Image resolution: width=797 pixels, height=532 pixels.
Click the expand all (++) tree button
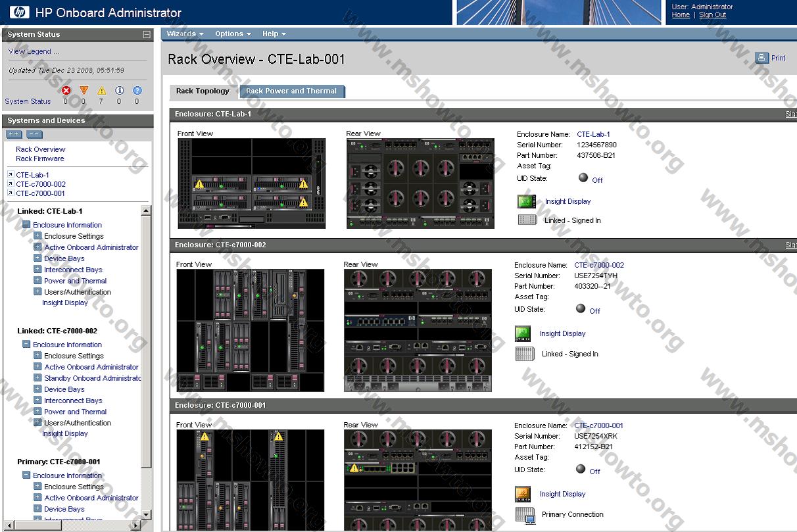tap(14, 134)
